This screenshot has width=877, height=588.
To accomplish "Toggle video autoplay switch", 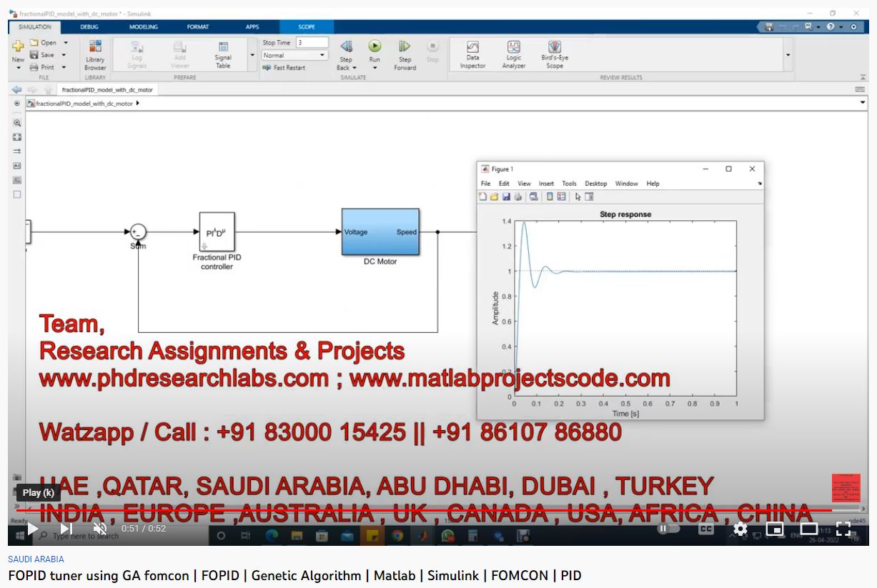I will click(x=668, y=529).
